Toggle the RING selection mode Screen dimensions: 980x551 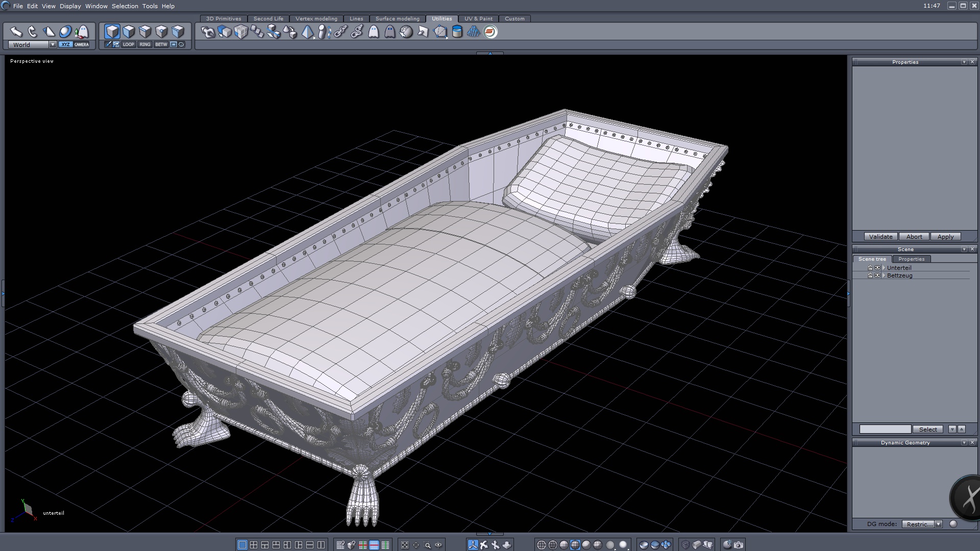click(145, 44)
